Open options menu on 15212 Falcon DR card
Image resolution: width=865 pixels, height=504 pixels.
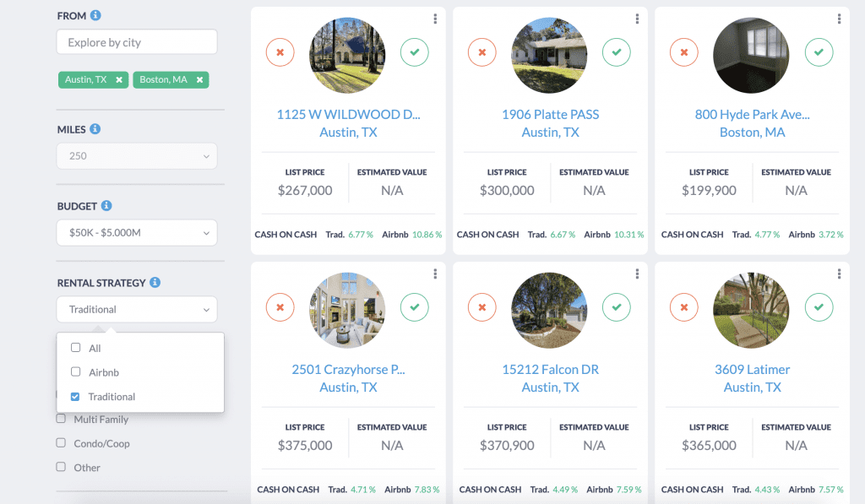(637, 274)
